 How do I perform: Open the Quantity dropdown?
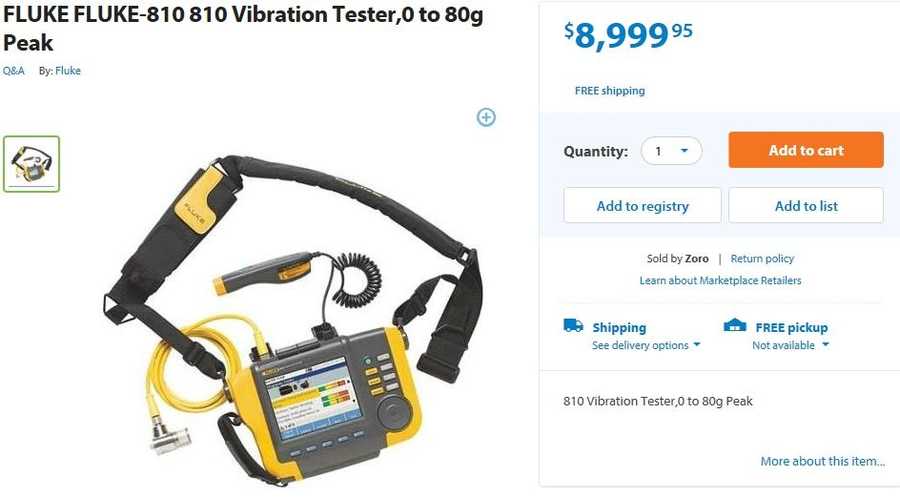671,151
